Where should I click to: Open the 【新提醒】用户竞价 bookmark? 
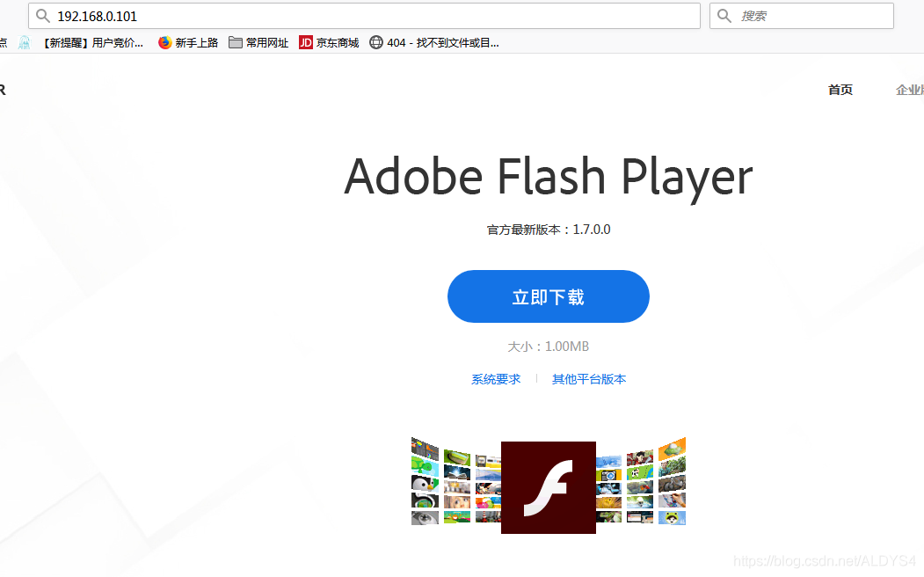pos(81,42)
